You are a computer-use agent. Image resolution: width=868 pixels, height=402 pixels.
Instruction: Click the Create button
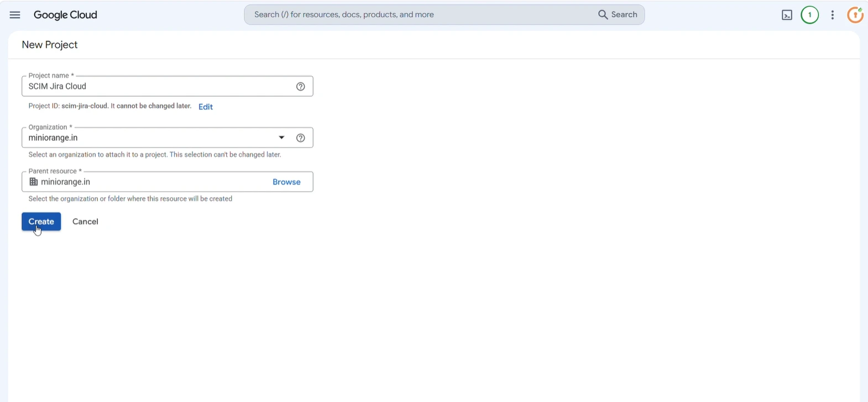[41, 221]
